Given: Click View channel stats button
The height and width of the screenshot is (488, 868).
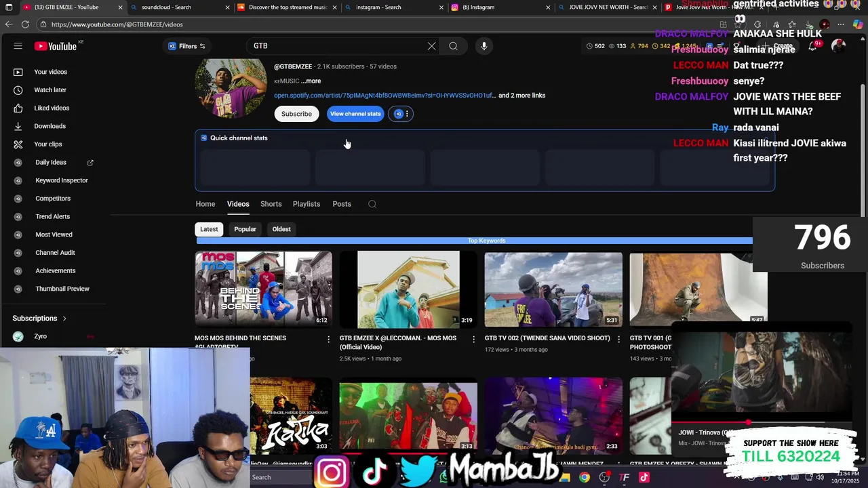Looking at the screenshot, I should [355, 114].
